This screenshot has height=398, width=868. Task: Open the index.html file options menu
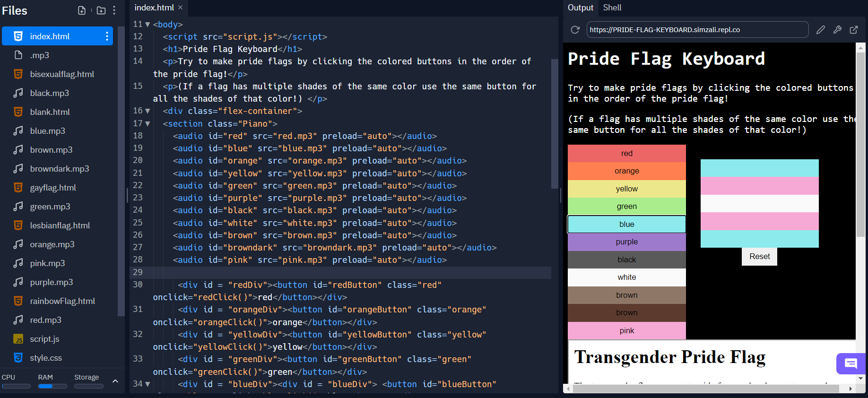(x=107, y=36)
